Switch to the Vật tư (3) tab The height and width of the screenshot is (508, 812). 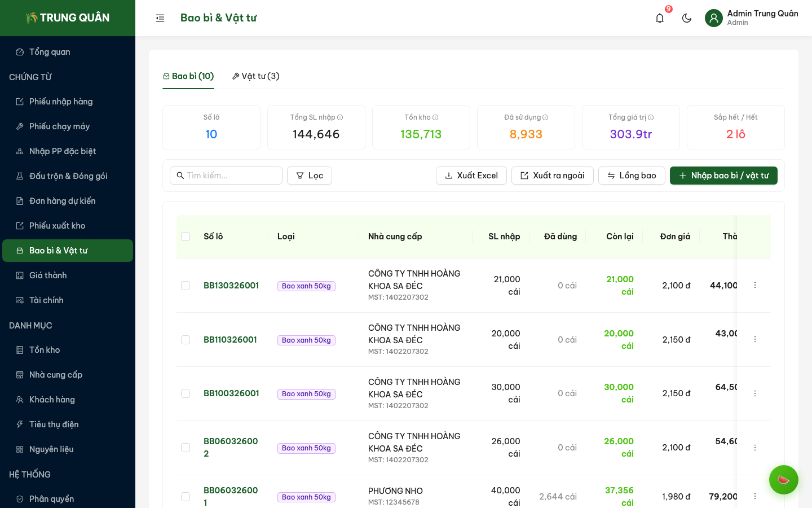(255, 76)
